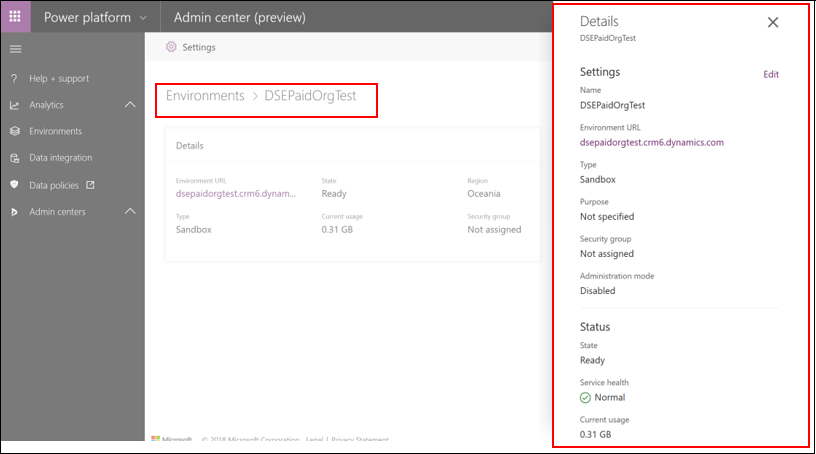Collapse the Admin centers section chevron
Screen dimensions: 816x454
[130, 211]
